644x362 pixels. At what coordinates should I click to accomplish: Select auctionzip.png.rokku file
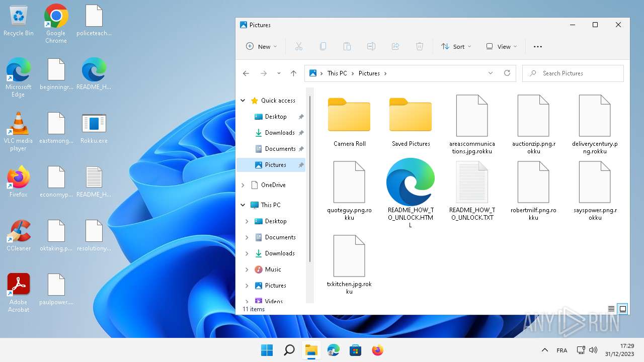click(534, 125)
